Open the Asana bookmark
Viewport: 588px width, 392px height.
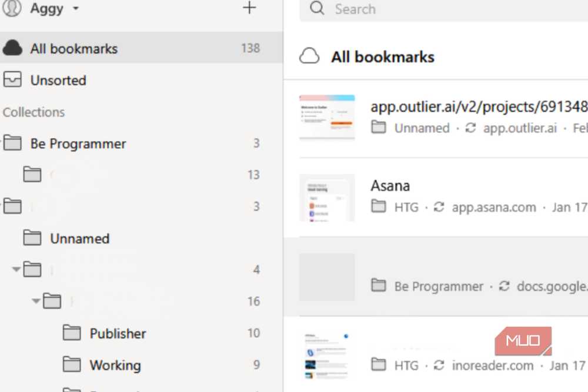(x=390, y=186)
